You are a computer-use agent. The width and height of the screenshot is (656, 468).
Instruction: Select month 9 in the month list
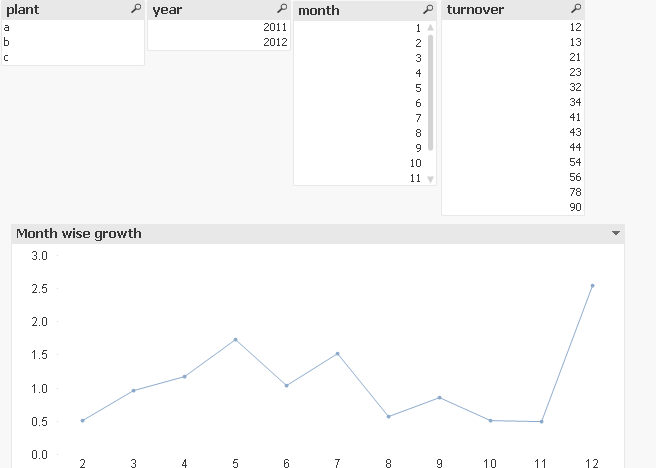(360, 148)
